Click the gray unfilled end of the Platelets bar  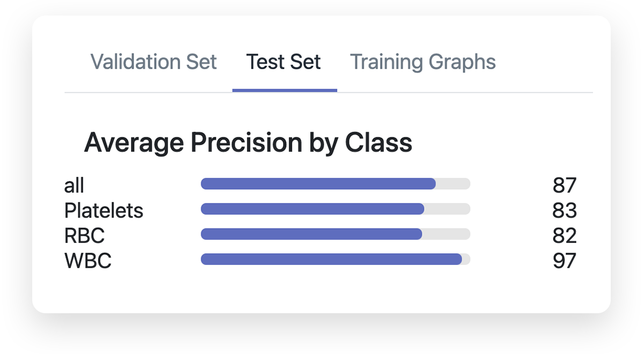coord(448,209)
